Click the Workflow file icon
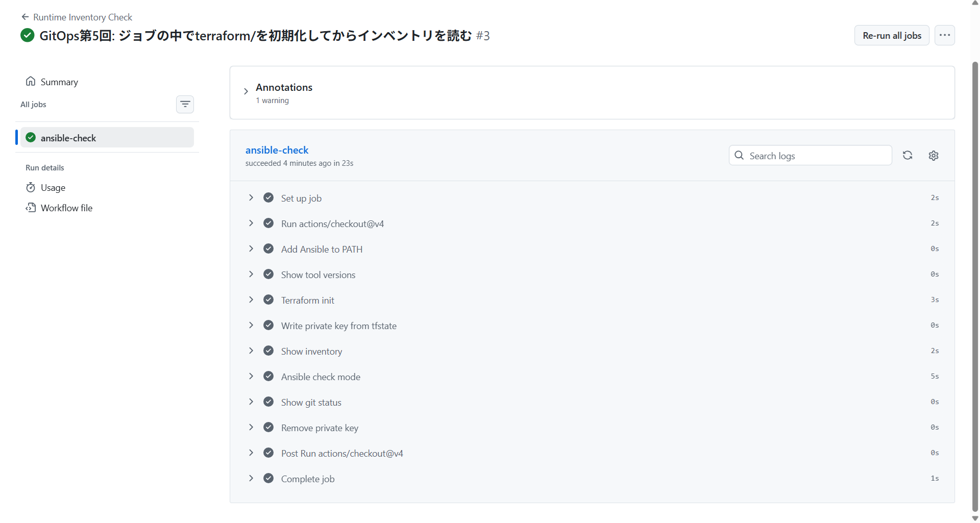 31,208
